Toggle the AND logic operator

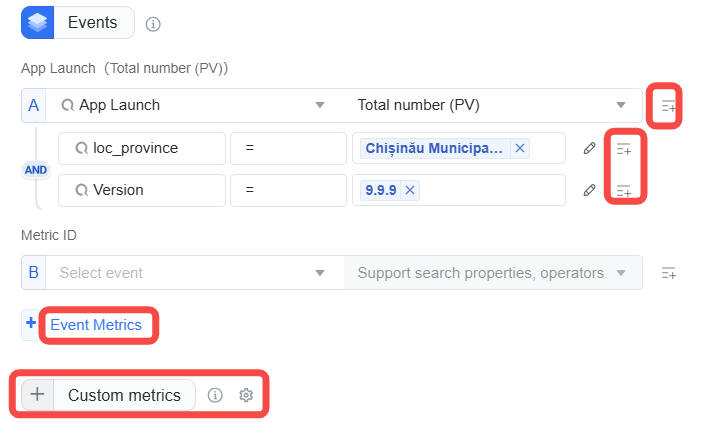36,170
